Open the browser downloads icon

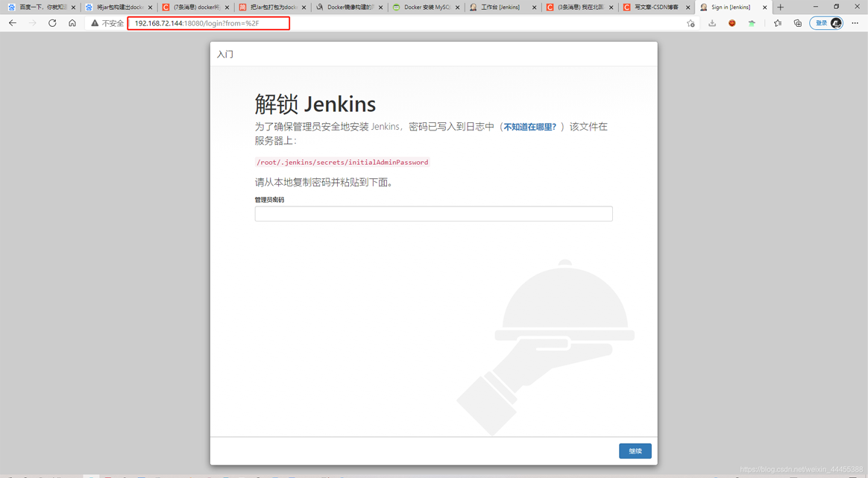[712, 23]
